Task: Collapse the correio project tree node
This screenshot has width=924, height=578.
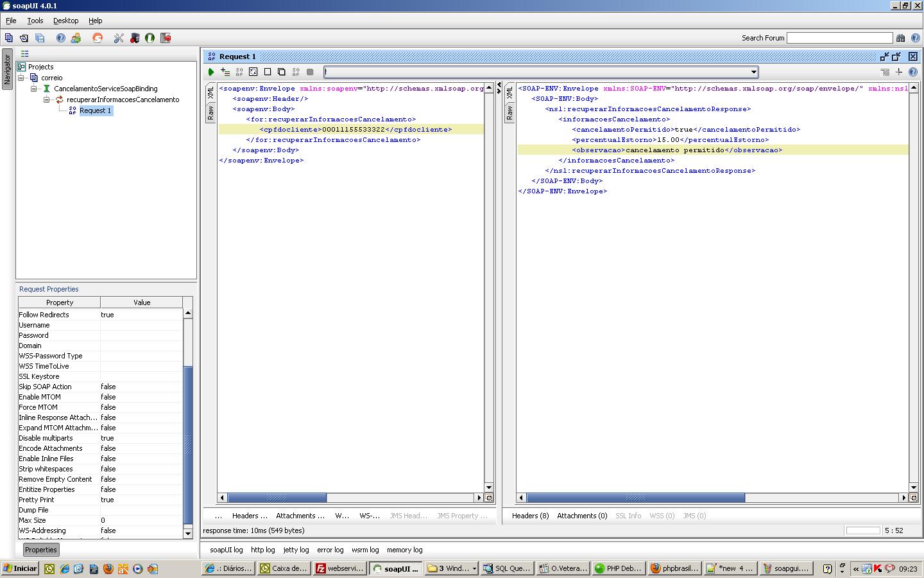Action: (x=21, y=78)
